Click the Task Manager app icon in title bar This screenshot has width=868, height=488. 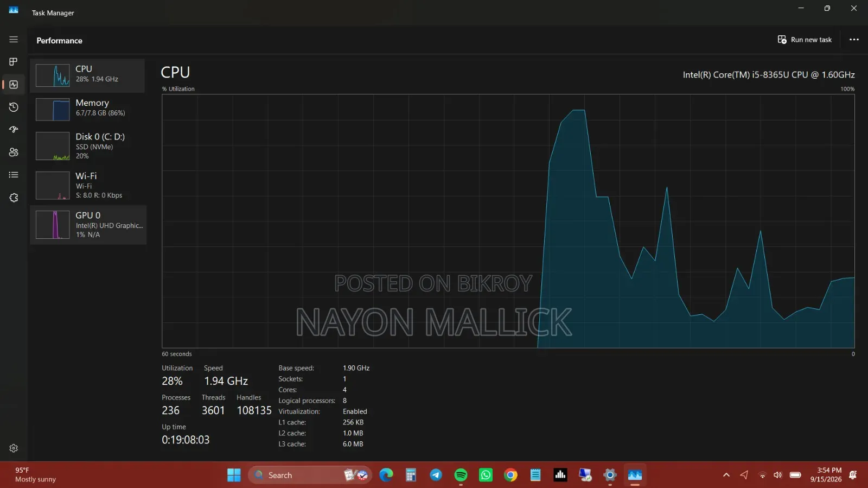point(14,10)
